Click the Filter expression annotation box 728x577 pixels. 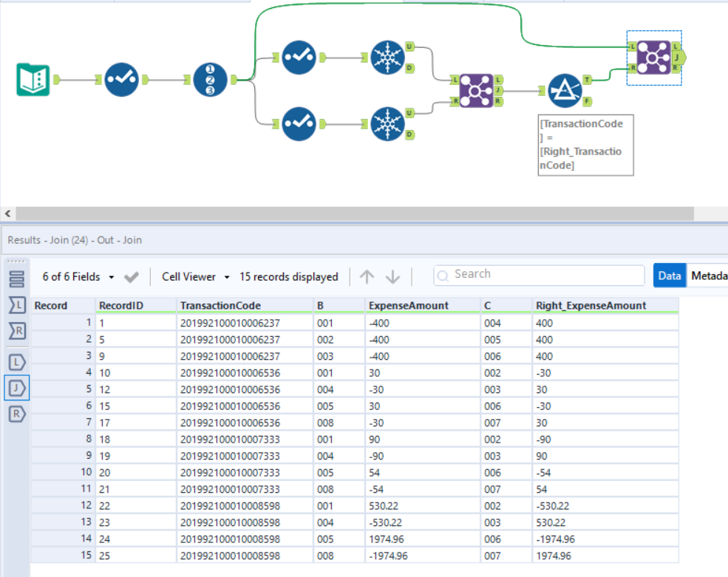click(x=586, y=145)
